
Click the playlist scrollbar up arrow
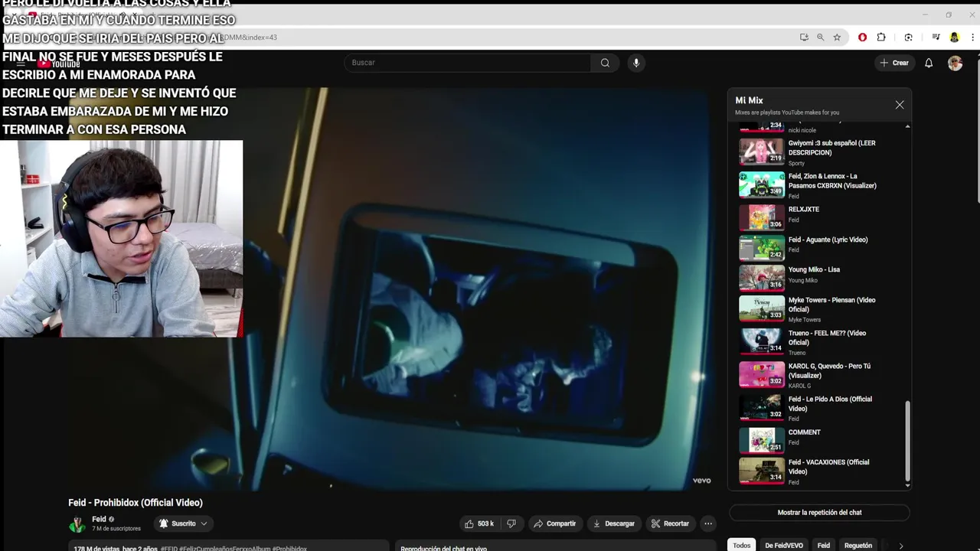click(x=908, y=126)
